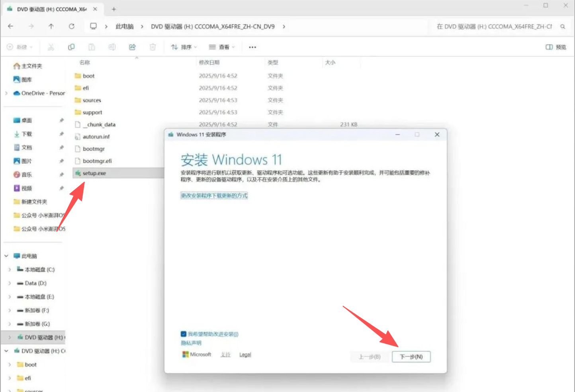Open the See more ellipsis menu
Screen dimensions: 575x392
[x=252, y=47]
